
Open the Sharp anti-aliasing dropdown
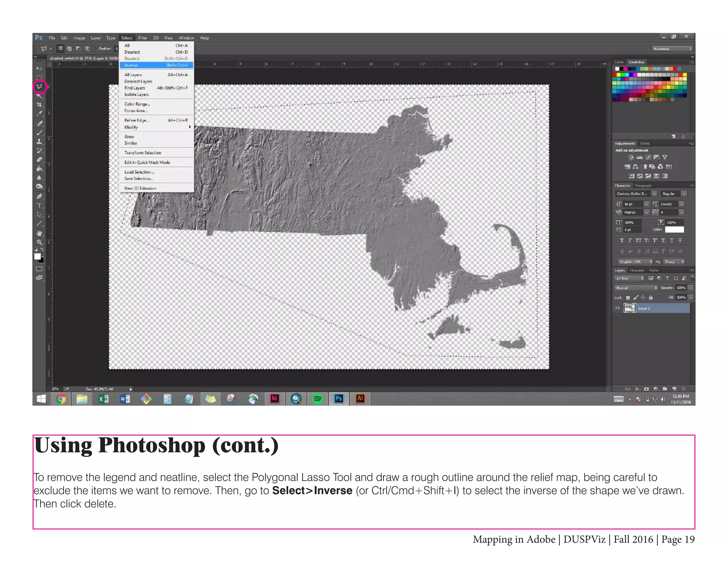tap(674, 261)
